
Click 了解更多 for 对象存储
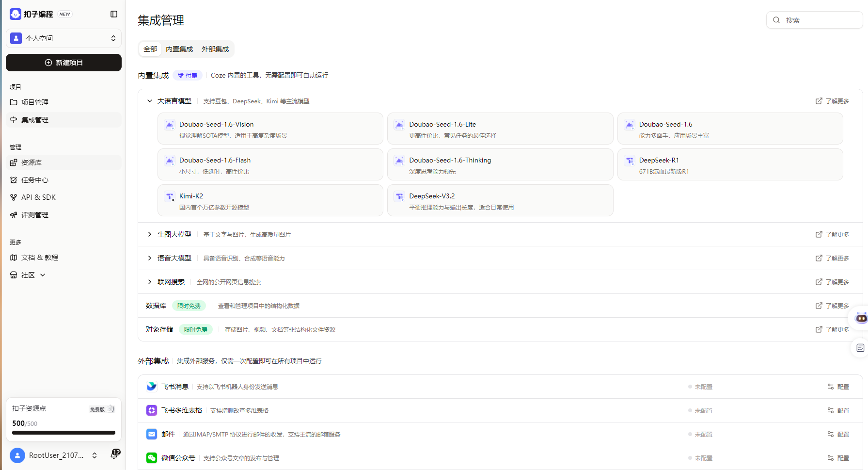(832, 329)
